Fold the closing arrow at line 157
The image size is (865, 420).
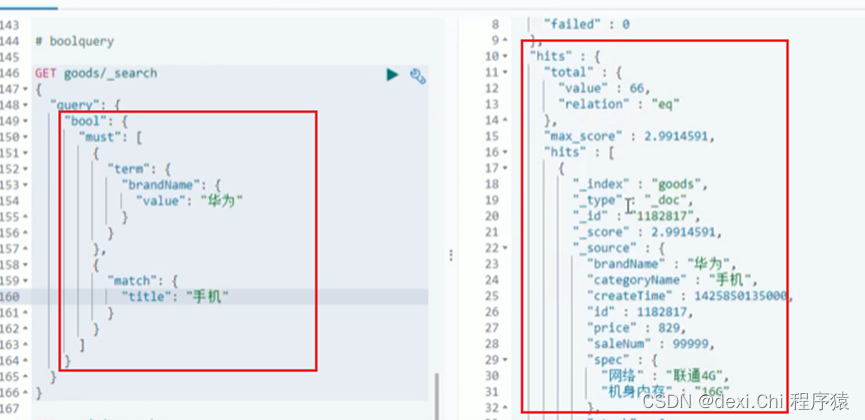point(26,249)
